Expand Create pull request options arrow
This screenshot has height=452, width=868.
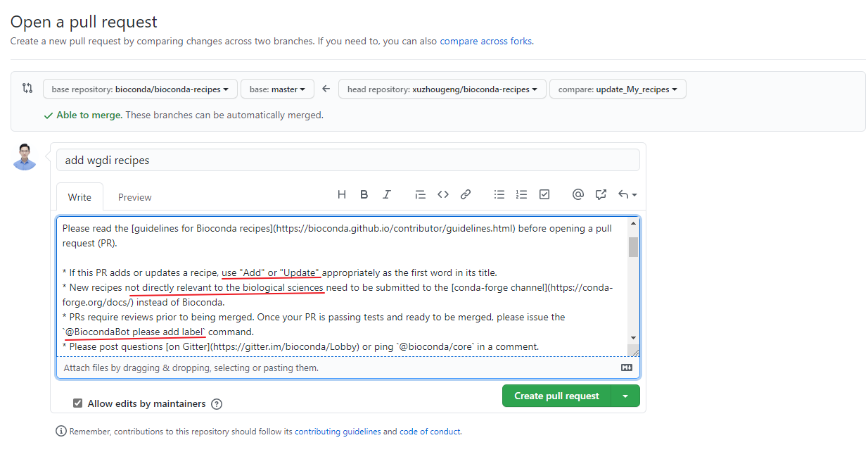tap(625, 396)
